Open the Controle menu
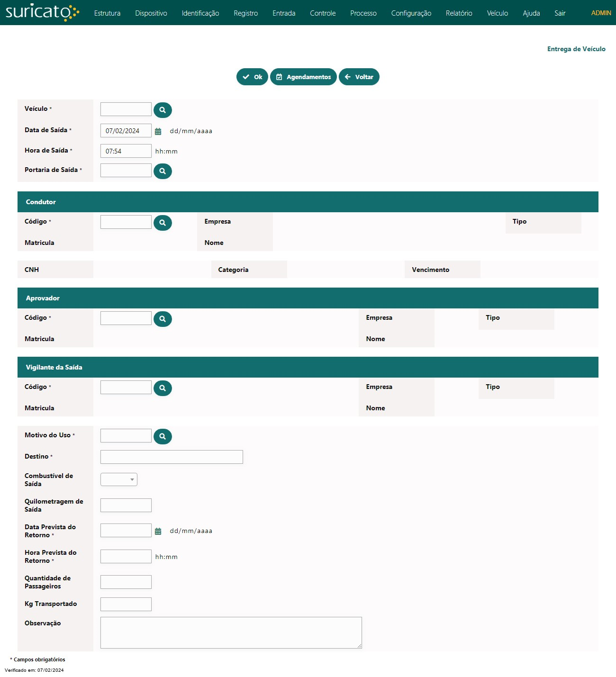 coord(323,13)
